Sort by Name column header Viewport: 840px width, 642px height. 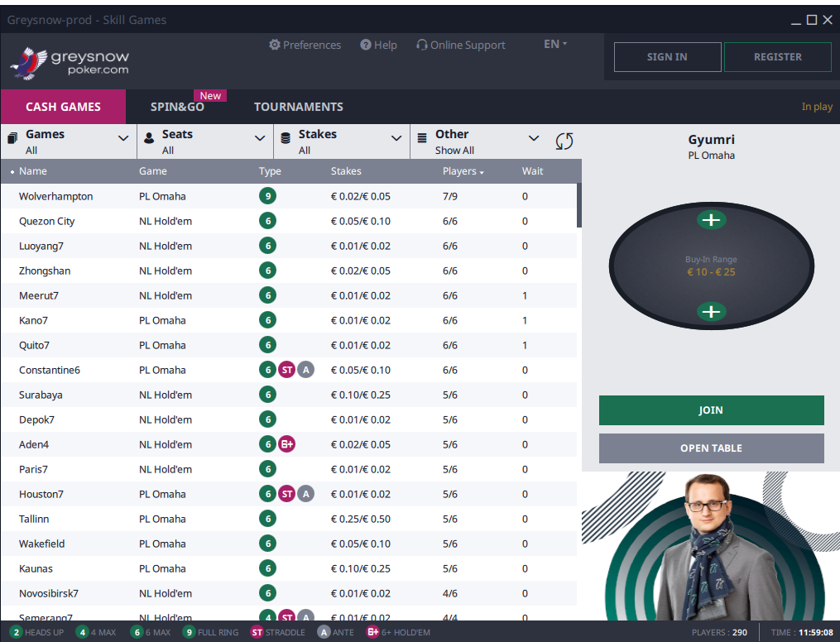coord(32,171)
